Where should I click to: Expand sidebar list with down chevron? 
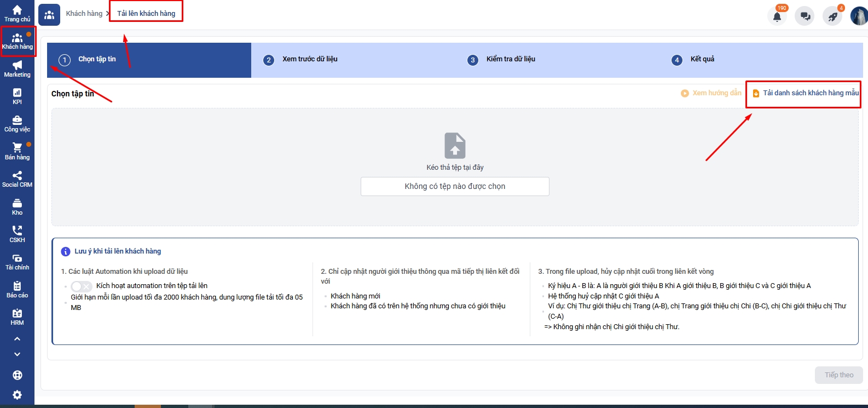click(17, 354)
